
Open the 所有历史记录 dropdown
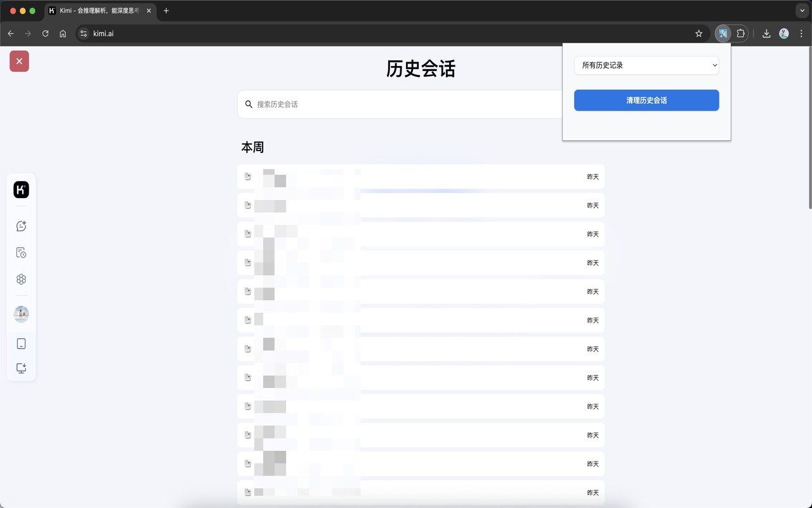coord(646,65)
